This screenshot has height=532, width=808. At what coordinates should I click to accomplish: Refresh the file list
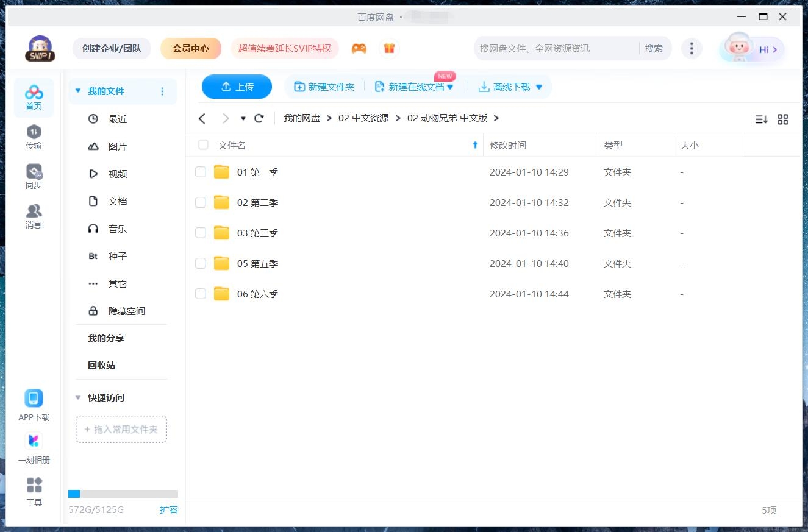pos(259,118)
